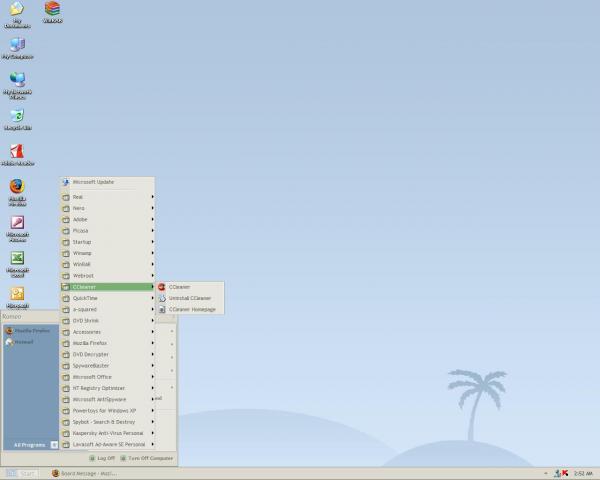Expand the WinRAR submenu arrow

coord(152,264)
